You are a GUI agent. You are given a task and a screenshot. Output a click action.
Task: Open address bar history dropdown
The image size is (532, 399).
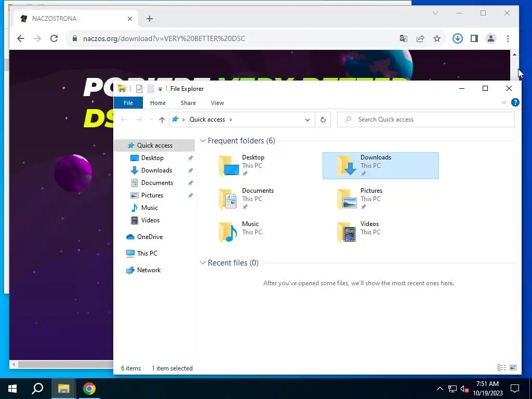click(308, 120)
